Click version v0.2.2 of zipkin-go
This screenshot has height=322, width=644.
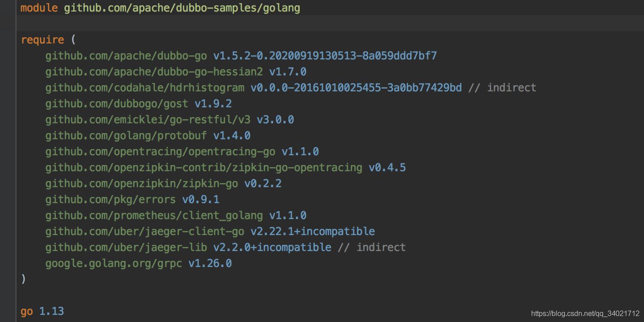click(x=262, y=184)
